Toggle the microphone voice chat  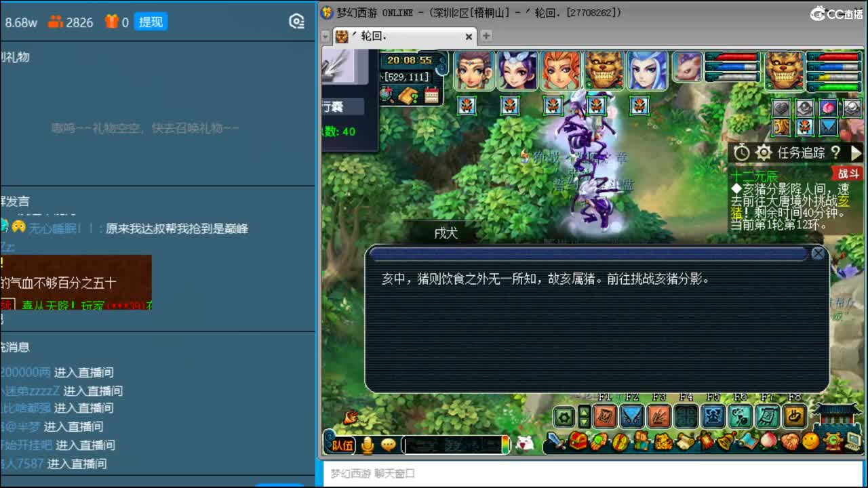pos(368,445)
